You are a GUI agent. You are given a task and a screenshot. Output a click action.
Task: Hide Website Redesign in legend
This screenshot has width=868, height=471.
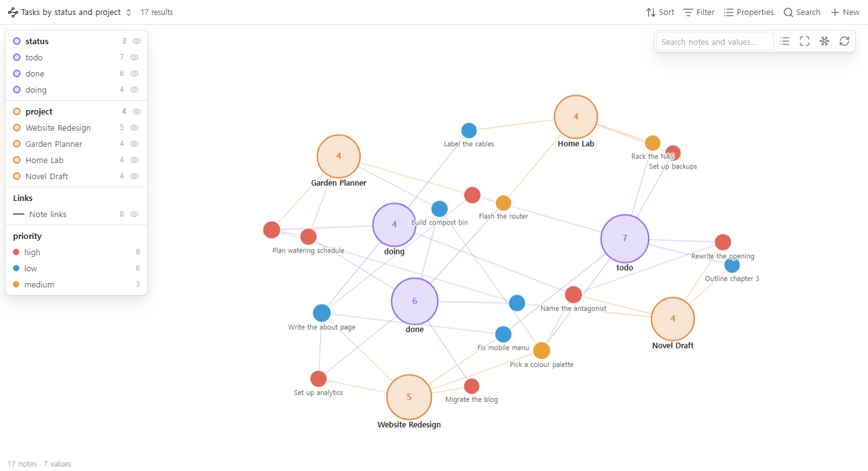tap(134, 128)
